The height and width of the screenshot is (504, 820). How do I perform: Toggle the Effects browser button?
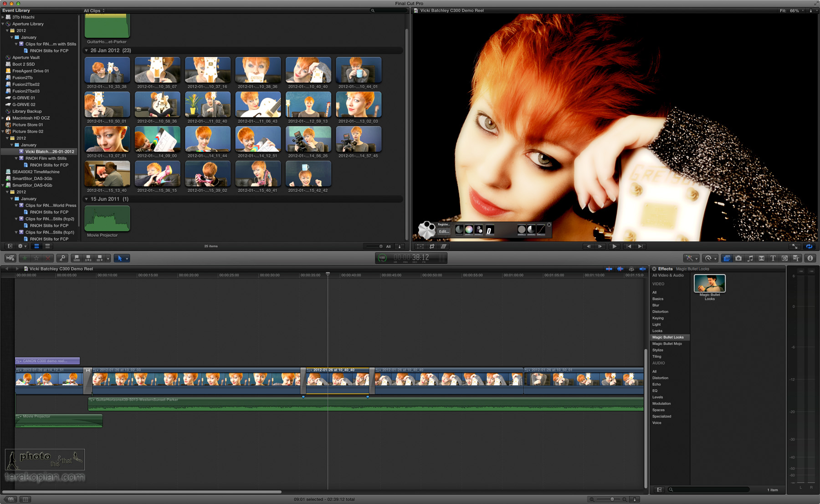pos(727,258)
